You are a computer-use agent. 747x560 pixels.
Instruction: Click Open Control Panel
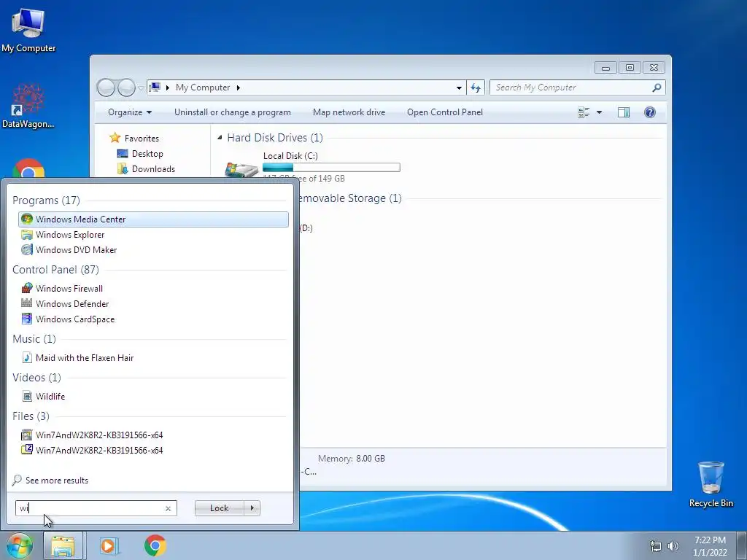[x=445, y=112]
